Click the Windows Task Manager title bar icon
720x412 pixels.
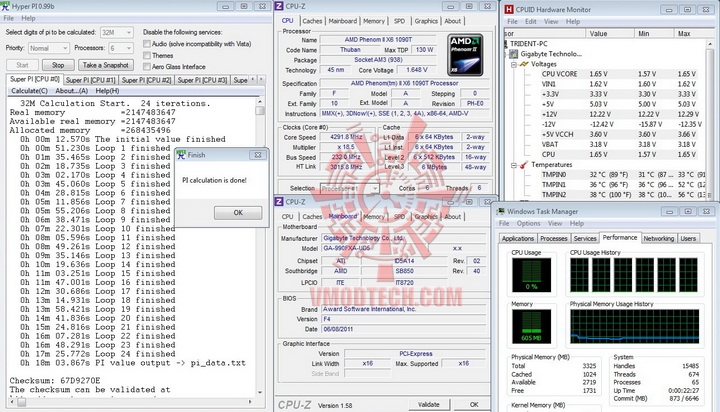point(501,211)
